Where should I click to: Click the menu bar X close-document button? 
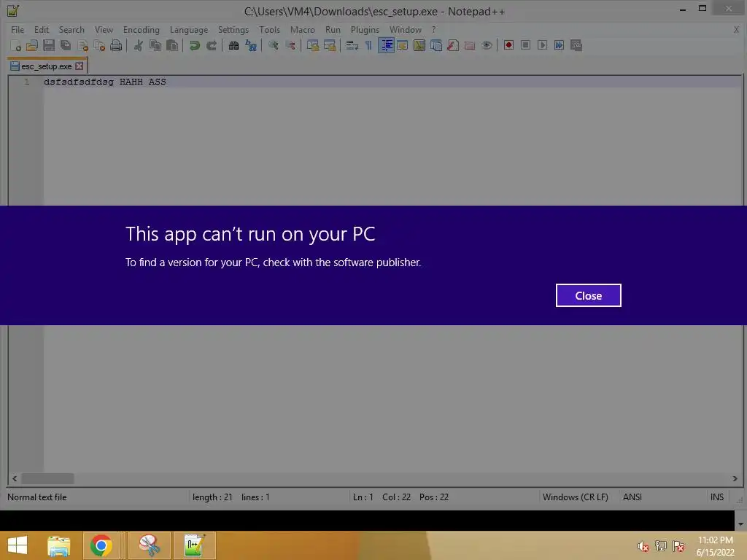736,29
